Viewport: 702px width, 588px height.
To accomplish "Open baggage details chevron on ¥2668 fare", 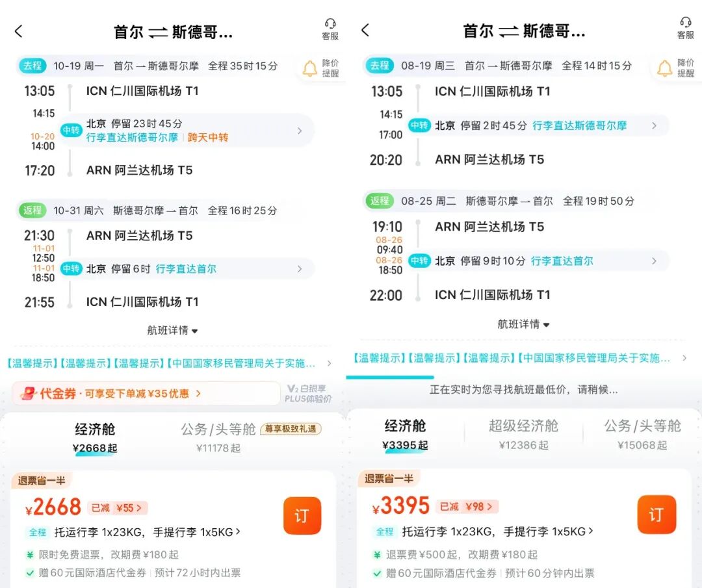I will [238, 531].
